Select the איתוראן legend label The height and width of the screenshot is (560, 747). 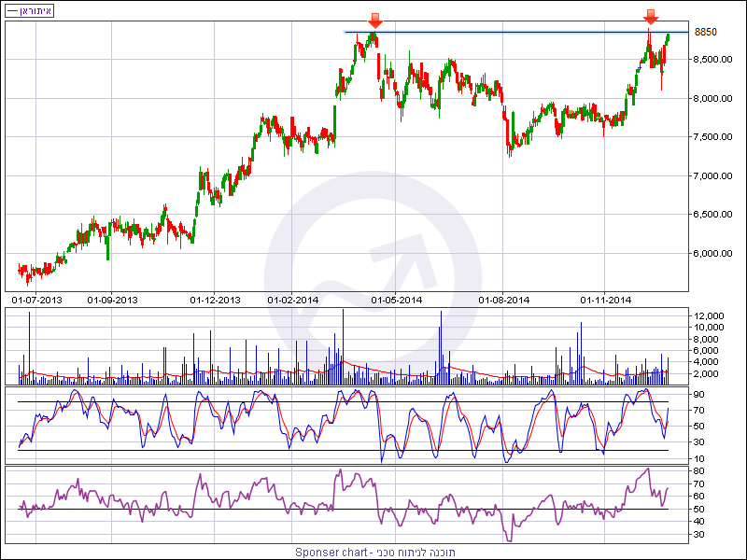pos(29,10)
